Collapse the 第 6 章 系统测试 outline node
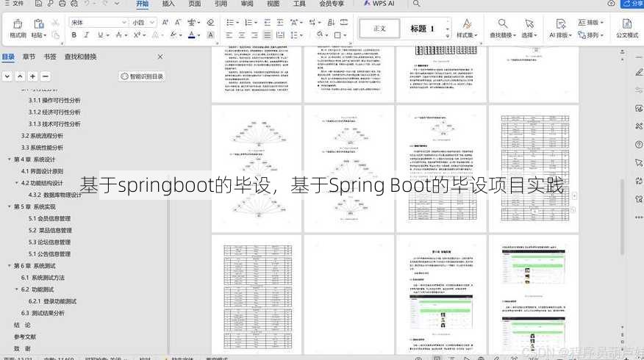 [x=10, y=265]
